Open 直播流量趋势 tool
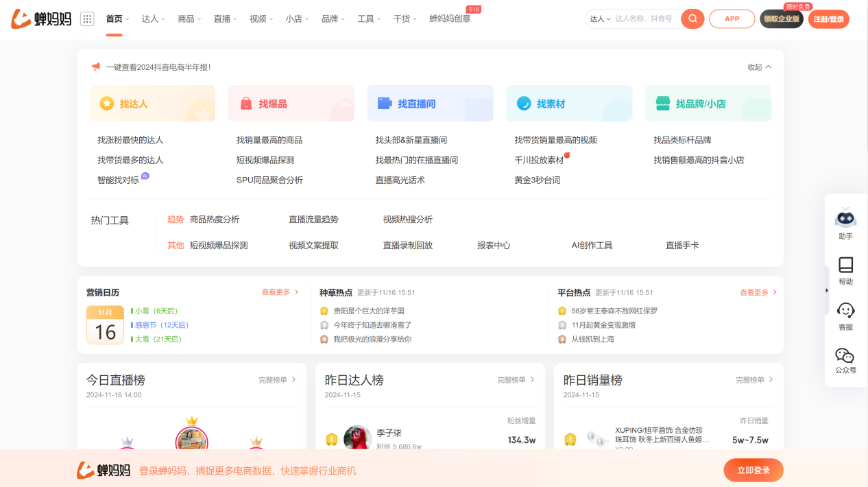The width and height of the screenshot is (868, 487). [x=313, y=219]
